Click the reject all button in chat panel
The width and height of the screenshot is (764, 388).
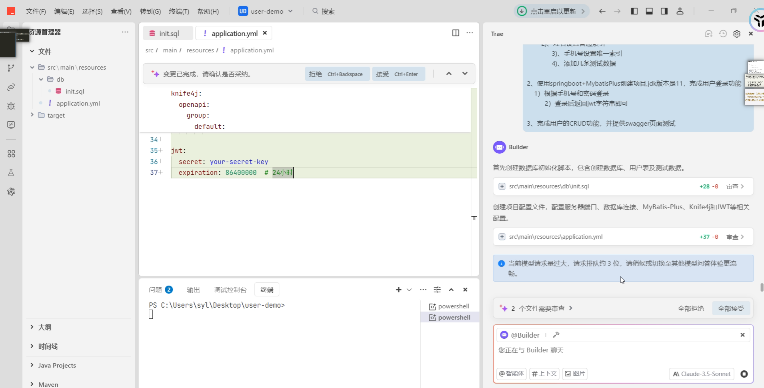(690, 308)
